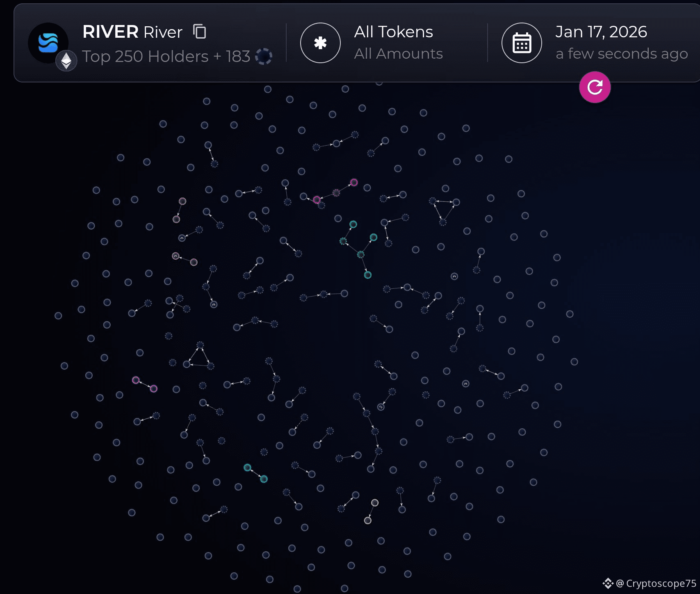The width and height of the screenshot is (700, 594).
Task: Select the "Jan 17, 2026" snapshot date
Action: click(x=601, y=32)
